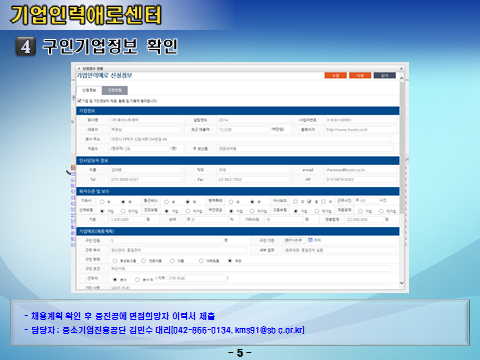Select the 무관 education radio button
480x360 pixels.
[x=230, y=261]
